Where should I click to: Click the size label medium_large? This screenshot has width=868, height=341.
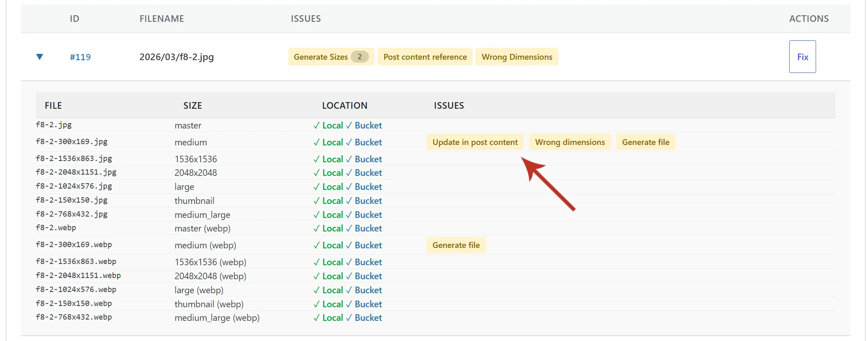click(x=202, y=215)
